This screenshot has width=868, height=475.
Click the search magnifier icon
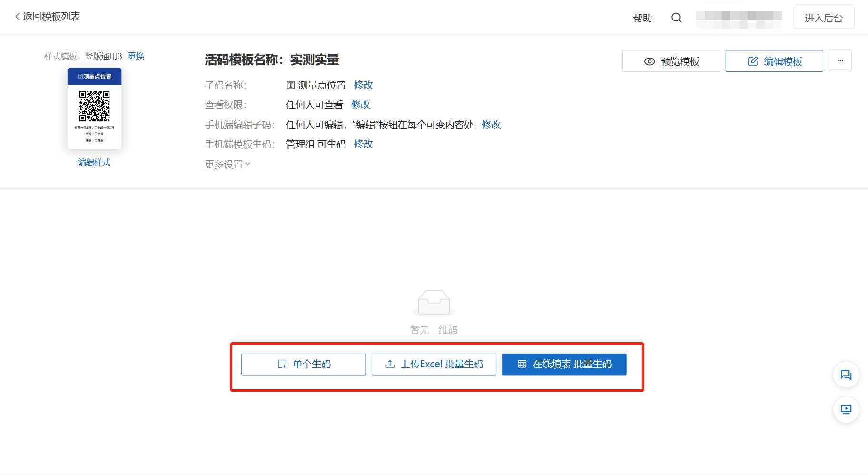pos(676,18)
